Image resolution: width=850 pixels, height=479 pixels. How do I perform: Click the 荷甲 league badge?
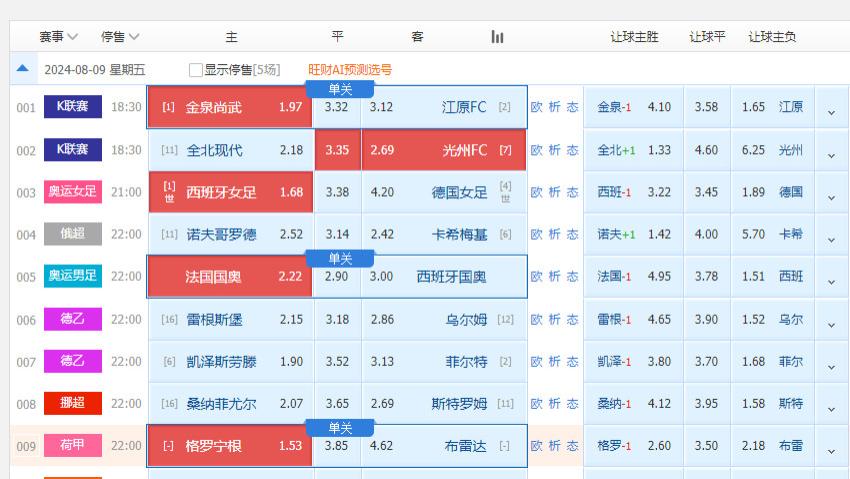click(x=73, y=445)
